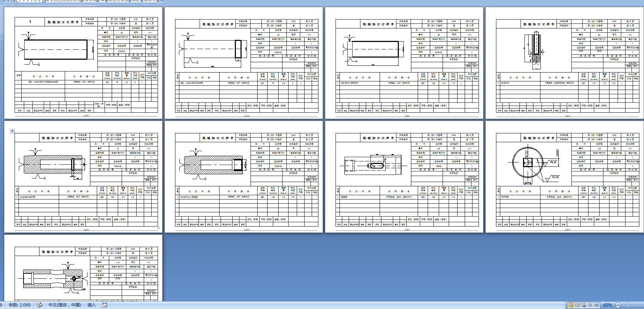Viewport: 644px width, 309px height.
Task: Click the page with the circular keyway drawing
Action: point(565,177)
